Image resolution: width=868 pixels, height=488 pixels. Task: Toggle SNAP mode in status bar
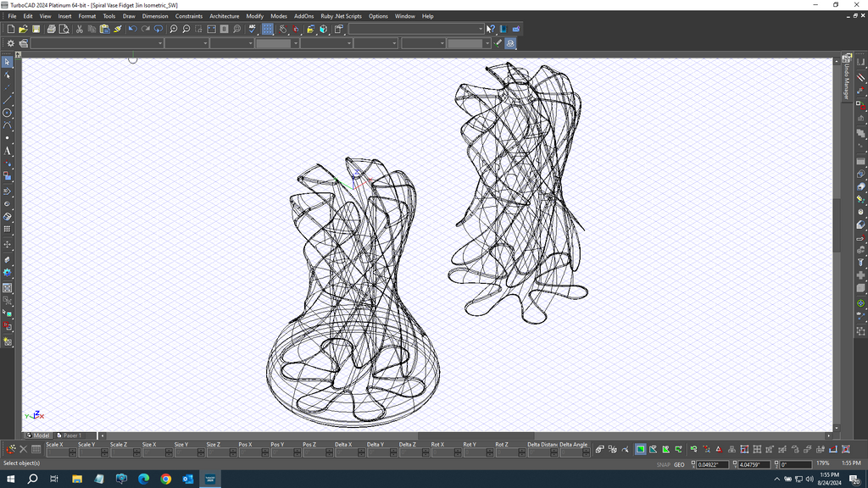pos(663,465)
